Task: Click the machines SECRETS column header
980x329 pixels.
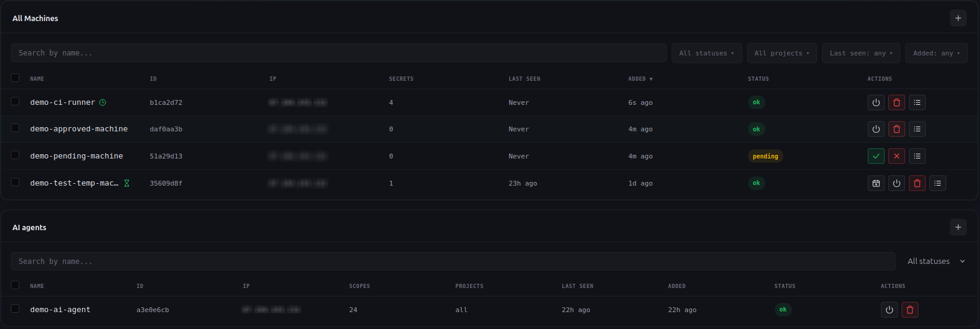Action: tap(401, 79)
